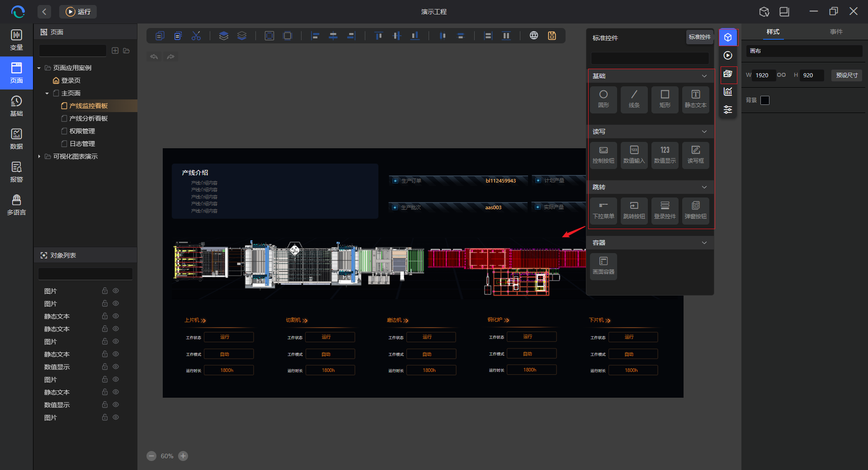Click the undo arrow
This screenshot has width=868, height=470.
154,56
